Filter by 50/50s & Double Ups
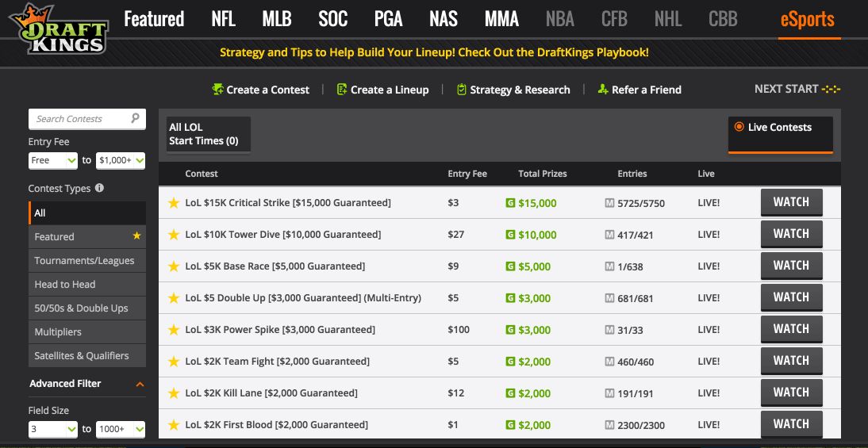This screenshot has width=868, height=448. pos(87,308)
